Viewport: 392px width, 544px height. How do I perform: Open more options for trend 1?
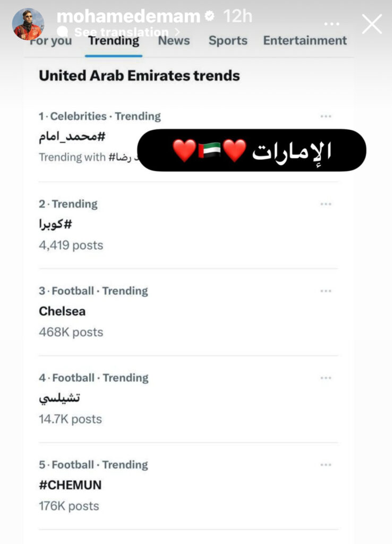pyautogui.click(x=326, y=116)
